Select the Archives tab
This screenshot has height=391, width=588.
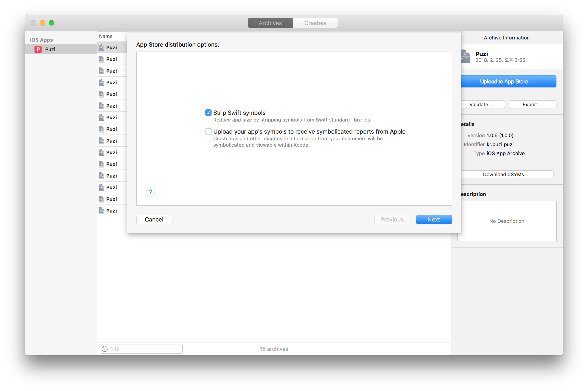(270, 23)
